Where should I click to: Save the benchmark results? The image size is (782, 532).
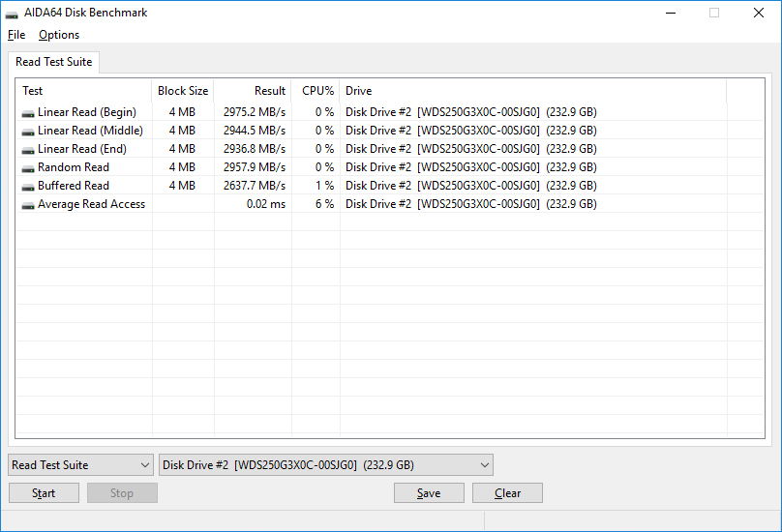click(x=429, y=493)
